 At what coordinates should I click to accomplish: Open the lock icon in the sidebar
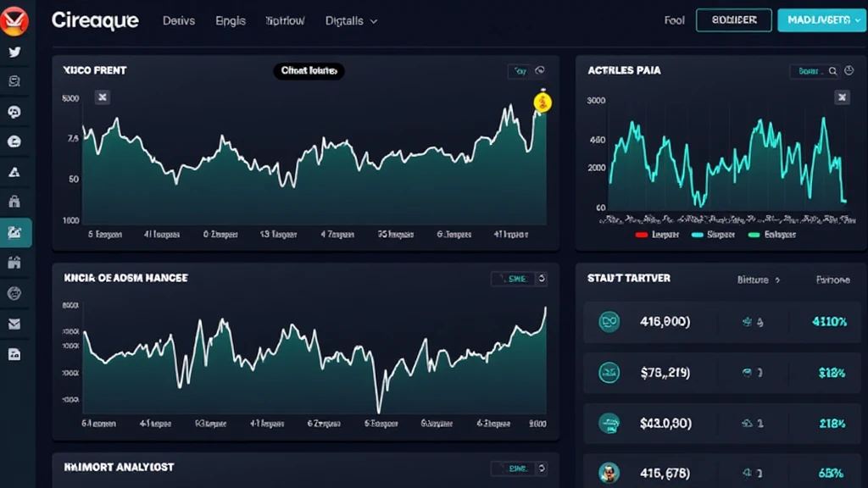coord(15,202)
